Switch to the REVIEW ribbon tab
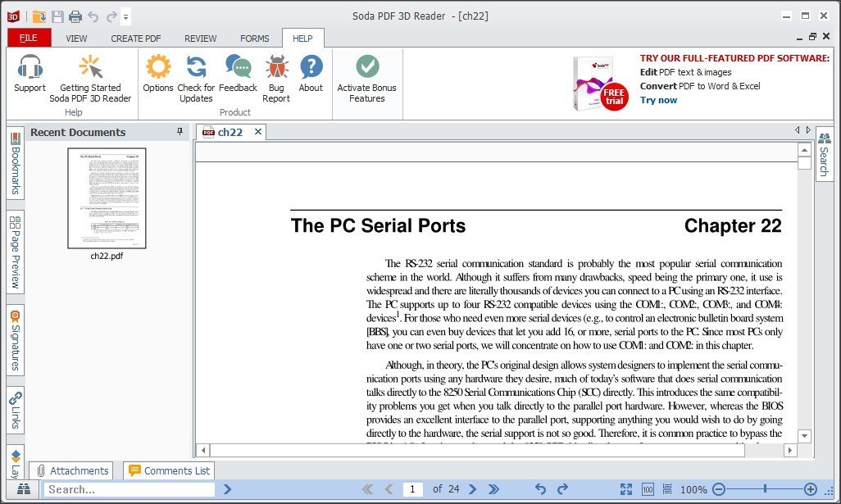The height and width of the screenshot is (504, 841). click(x=200, y=38)
